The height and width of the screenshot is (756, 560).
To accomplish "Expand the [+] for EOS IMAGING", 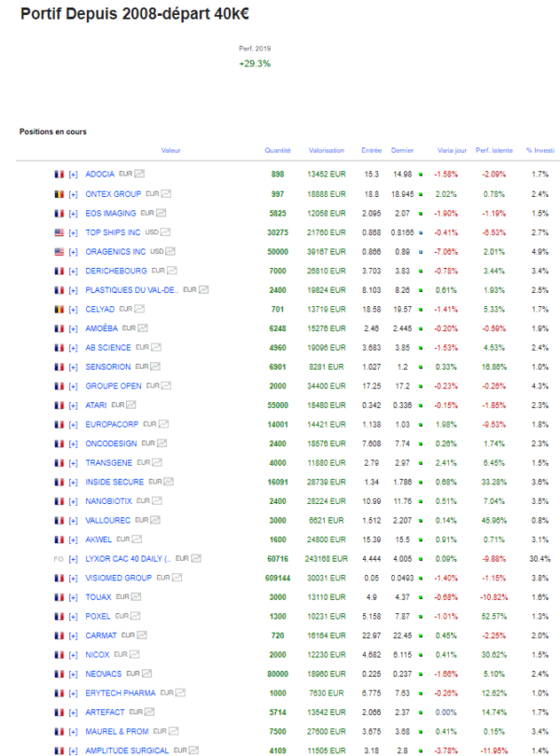I will [x=73, y=214].
